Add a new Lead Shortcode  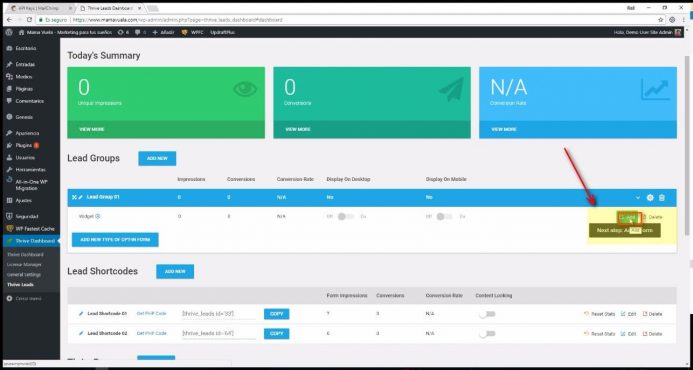[x=175, y=271]
